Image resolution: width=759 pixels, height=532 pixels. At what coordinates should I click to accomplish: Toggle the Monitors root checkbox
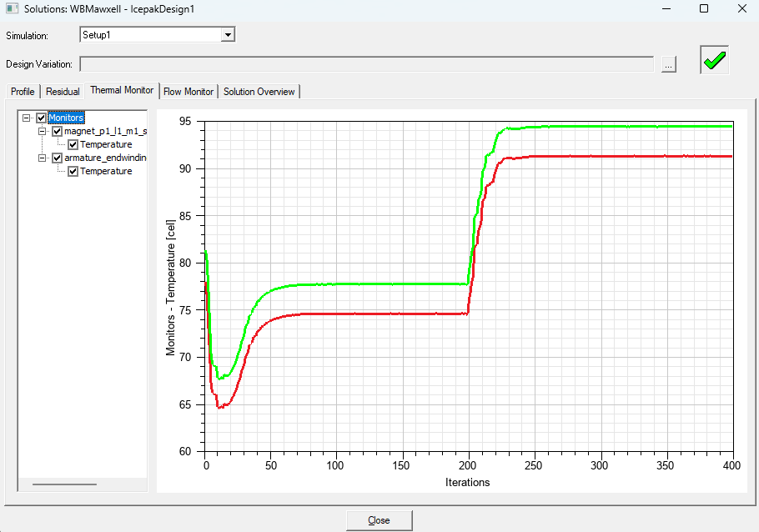click(x=41, y=118)
